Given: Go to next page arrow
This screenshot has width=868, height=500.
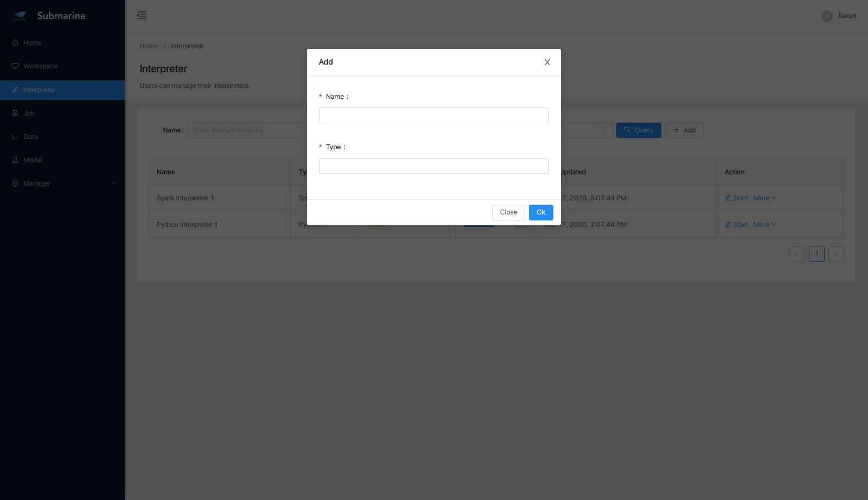Looking at the screenshot, I should [x=836, y=254].
